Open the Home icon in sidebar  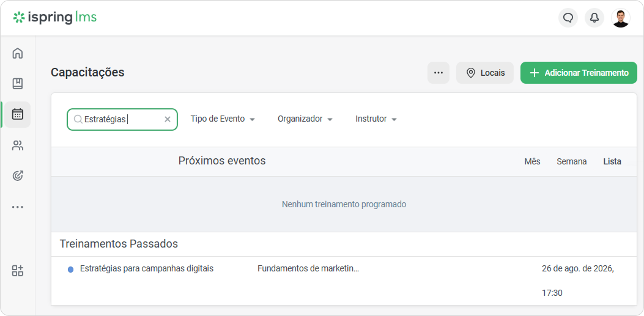(17, 53)
